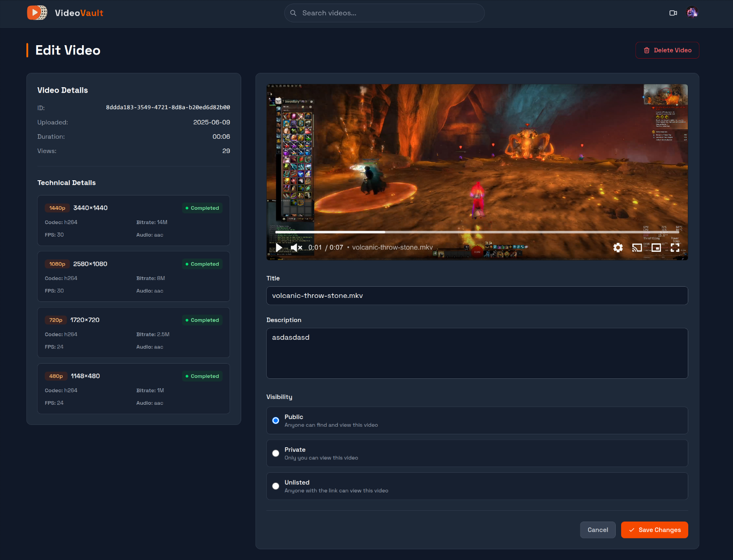
Task: Unmute the video using the speaker icon
Action: [296, 247]
